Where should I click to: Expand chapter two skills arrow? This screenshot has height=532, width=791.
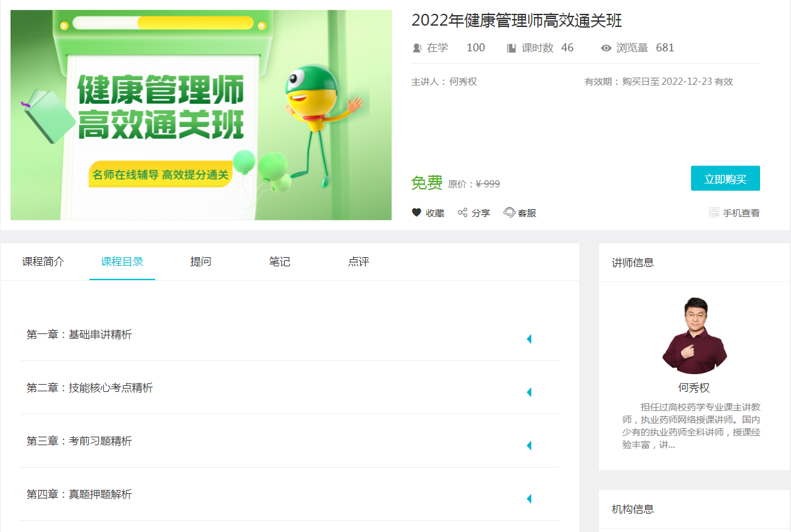[529, 393]
